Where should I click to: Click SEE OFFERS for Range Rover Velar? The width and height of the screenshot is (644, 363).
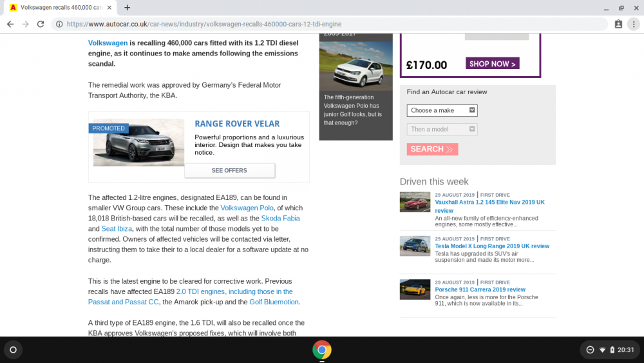click(229, 171)
